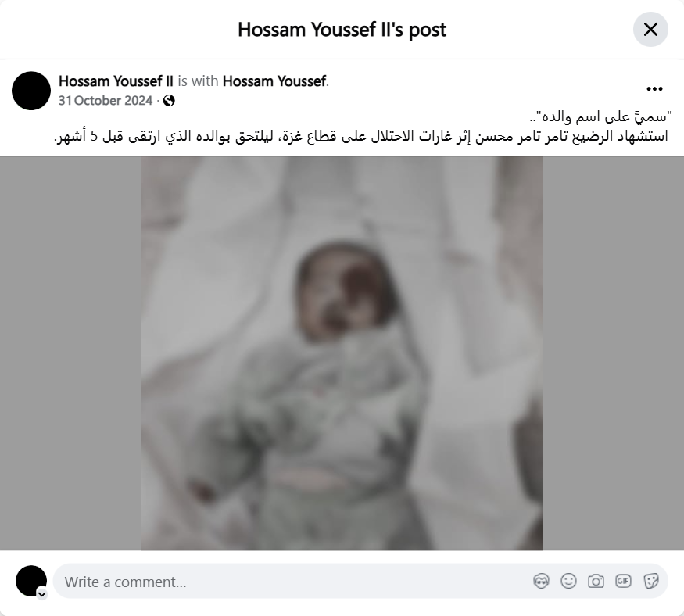
Task: Visit the Hossam Youssef II profile link
Action: [x=116, y=81]
